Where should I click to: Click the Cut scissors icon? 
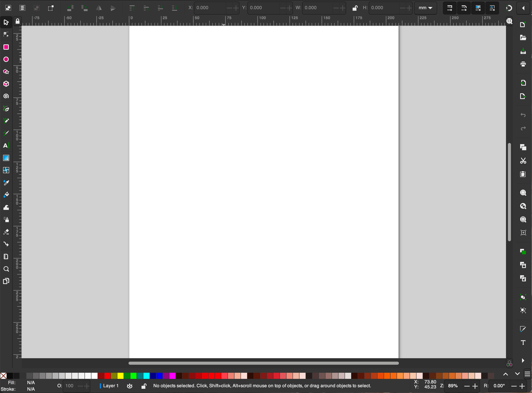coord(523,161)
